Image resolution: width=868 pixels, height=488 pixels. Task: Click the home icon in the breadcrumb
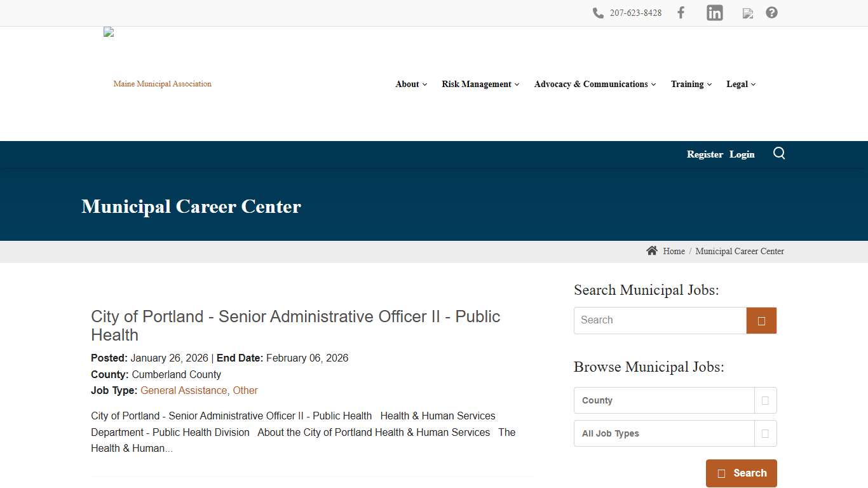click(x=652, y=250)
